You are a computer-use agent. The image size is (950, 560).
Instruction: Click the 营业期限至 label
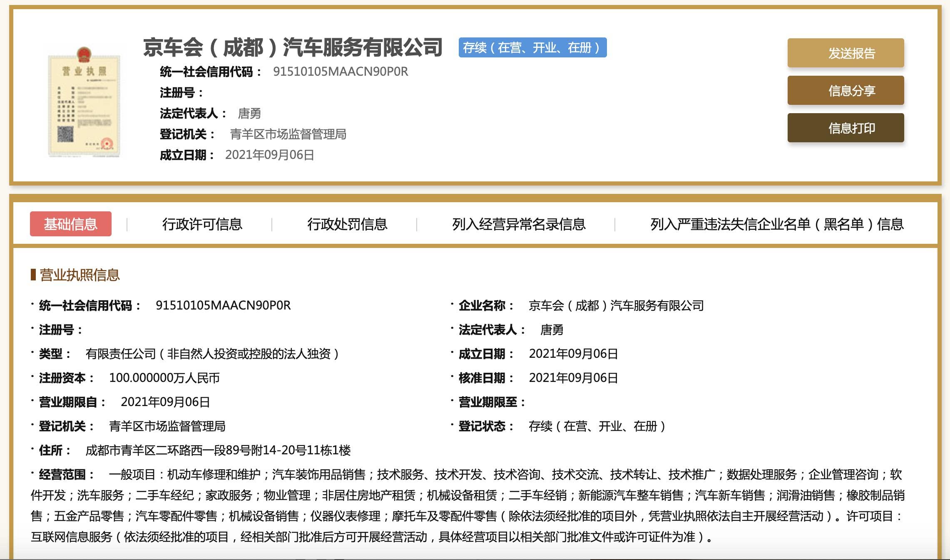pos(492,402)
